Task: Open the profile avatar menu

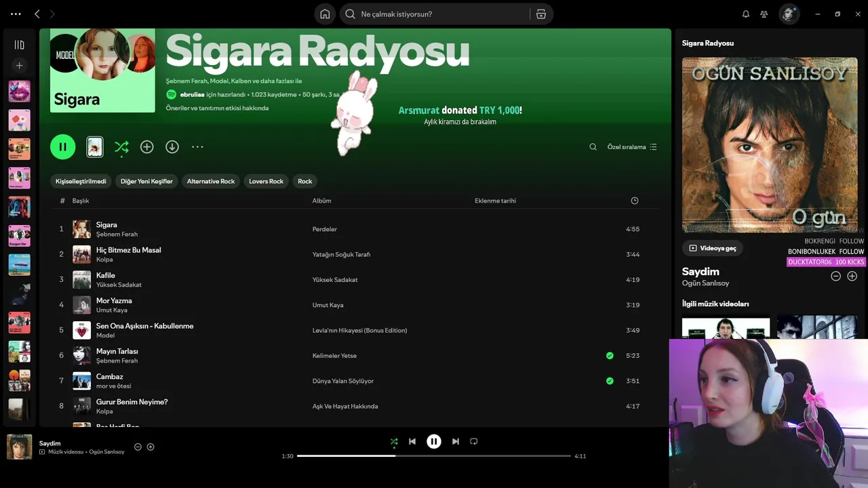Action: click(789, 14)
